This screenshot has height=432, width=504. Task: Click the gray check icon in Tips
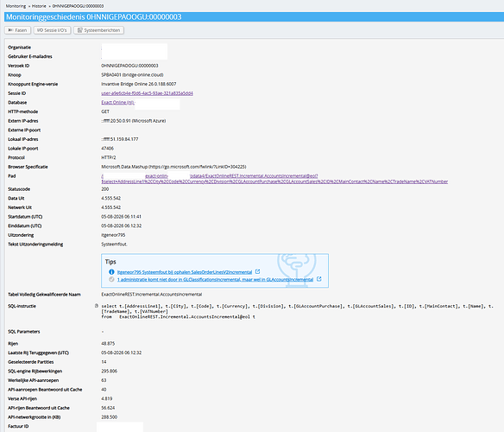pos(111,279)
